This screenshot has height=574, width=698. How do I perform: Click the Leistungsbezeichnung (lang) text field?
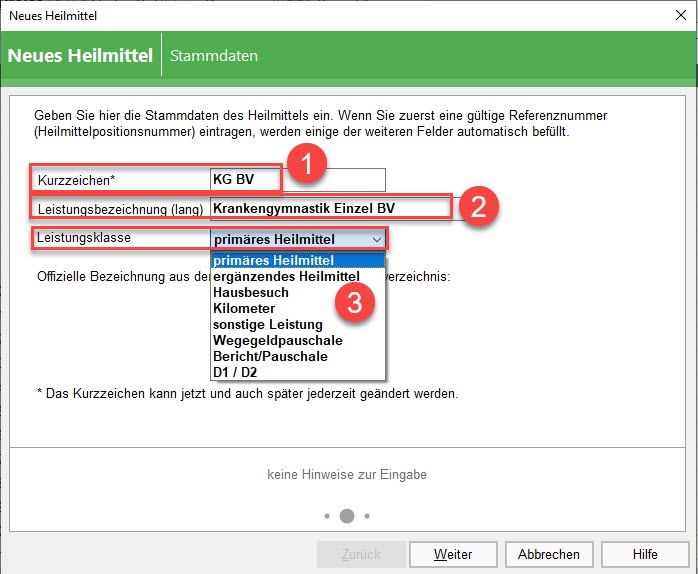tap(328, 208)
